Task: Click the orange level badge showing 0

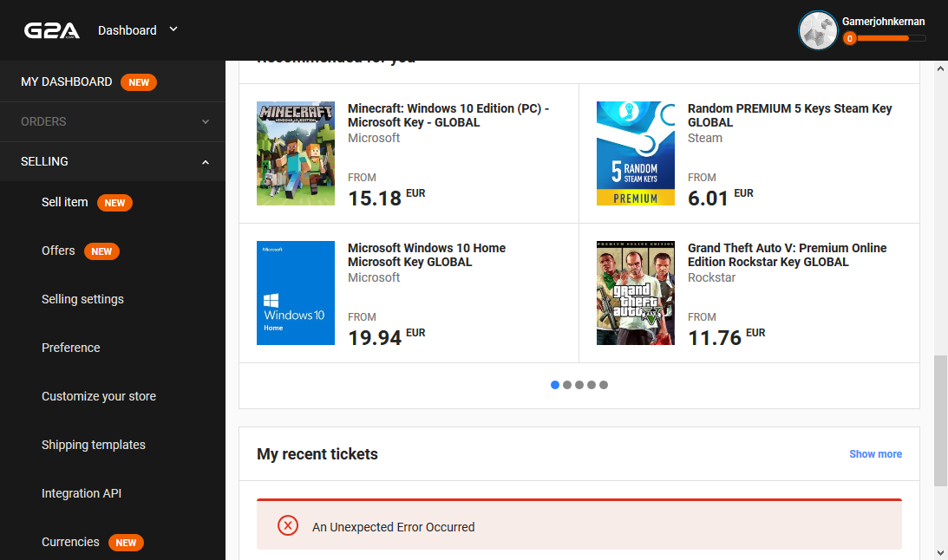Action: pyautogui.click(x=849, y=39)
